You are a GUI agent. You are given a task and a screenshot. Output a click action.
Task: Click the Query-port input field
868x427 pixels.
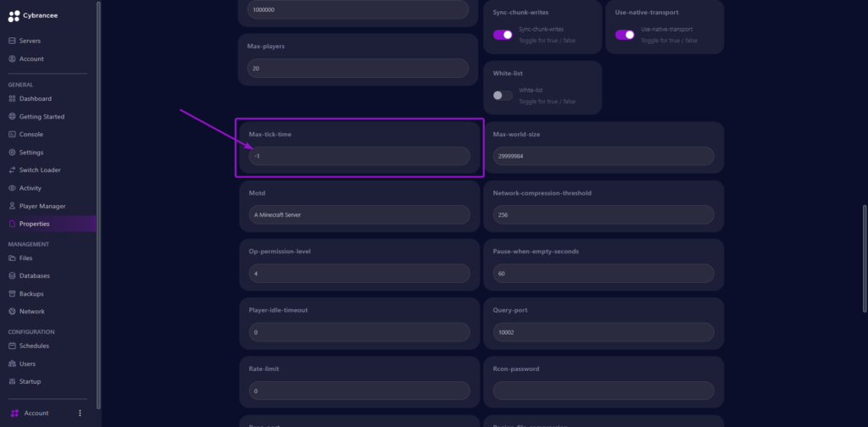pyautogui.click(x=604, y=332)
